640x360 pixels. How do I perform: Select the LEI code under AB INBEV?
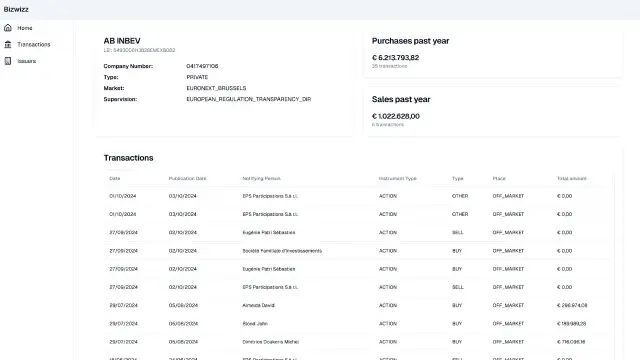pyautogui.click(x=139, y=50)
